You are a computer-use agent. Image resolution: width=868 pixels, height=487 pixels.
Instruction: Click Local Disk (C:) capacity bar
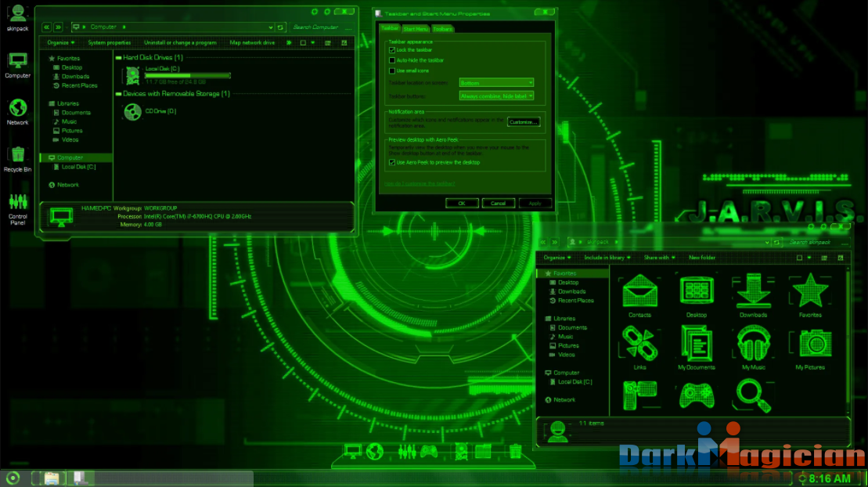[188, 75]
